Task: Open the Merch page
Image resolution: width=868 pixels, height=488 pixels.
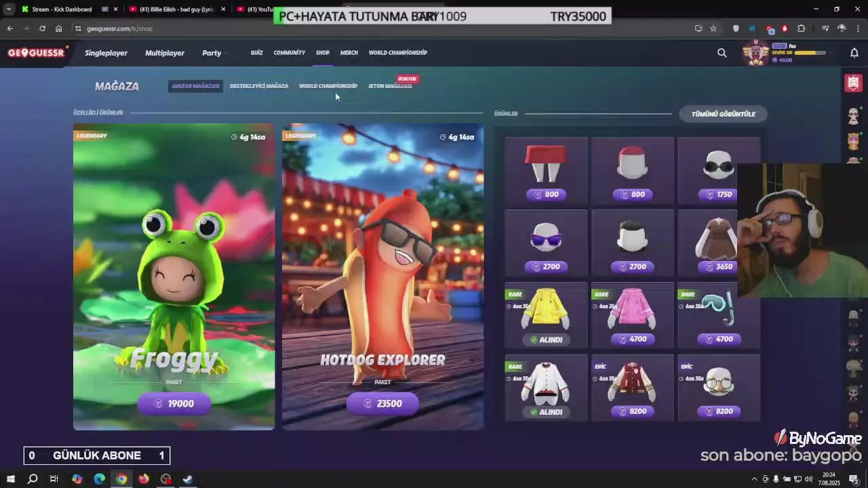Action: tap(349, 53)
